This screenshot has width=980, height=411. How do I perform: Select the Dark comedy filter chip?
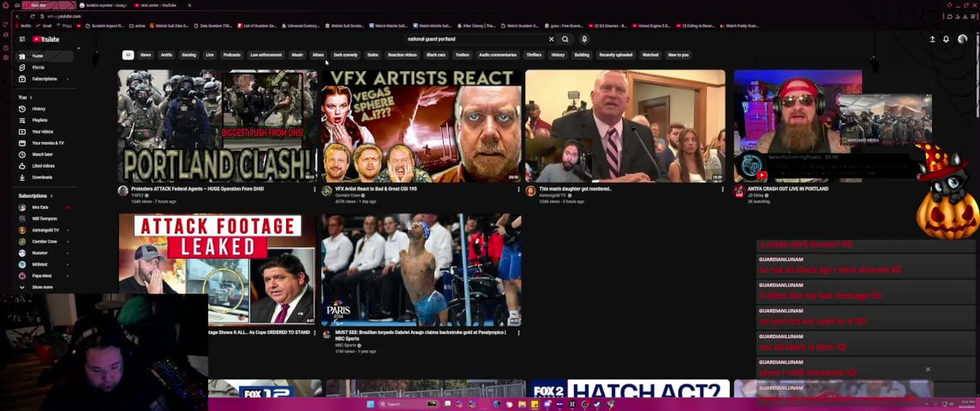coord(346,55)
